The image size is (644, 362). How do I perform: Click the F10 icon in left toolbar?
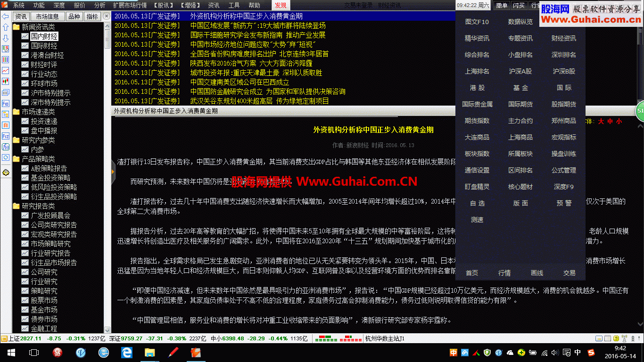[5, 103]
